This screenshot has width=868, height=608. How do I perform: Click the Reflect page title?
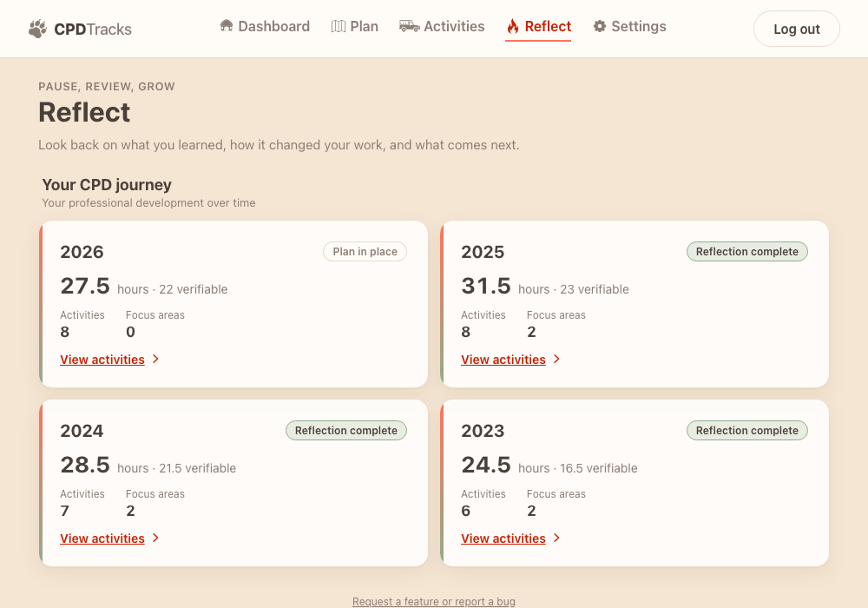[84, 112]
